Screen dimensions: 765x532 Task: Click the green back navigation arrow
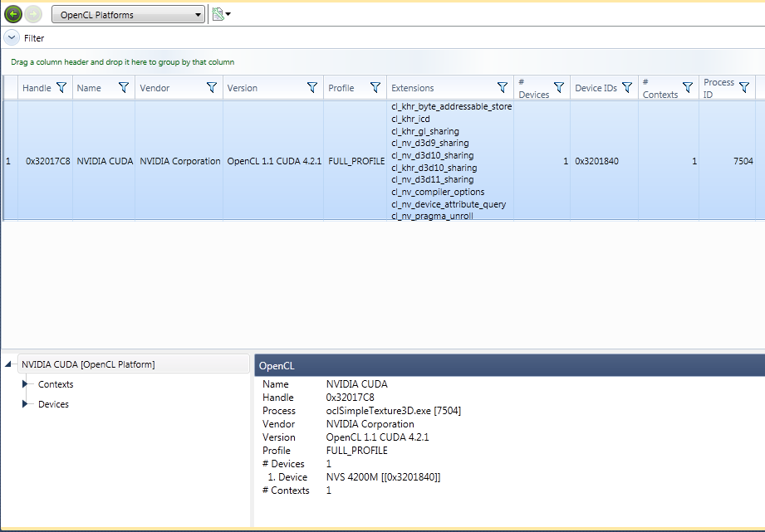12,13
